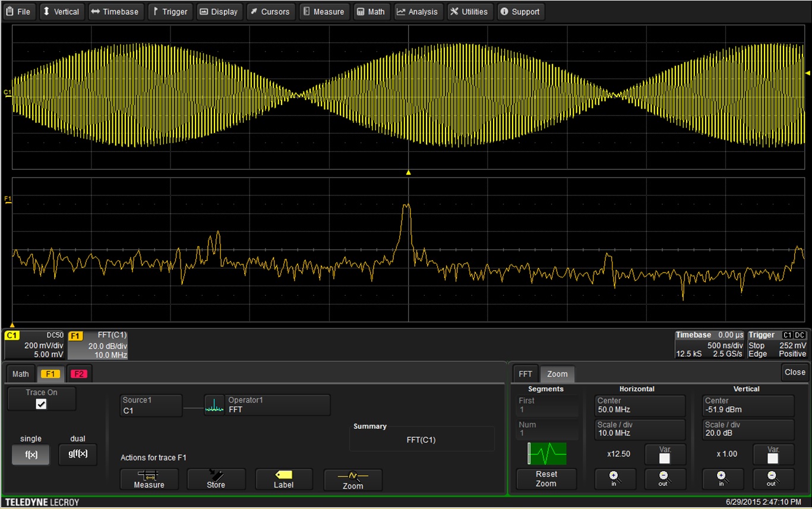Toggle the Trace On checkbox
Image resolution: width=812 pixels, height=509 pixels.
[x=41, y=404]
